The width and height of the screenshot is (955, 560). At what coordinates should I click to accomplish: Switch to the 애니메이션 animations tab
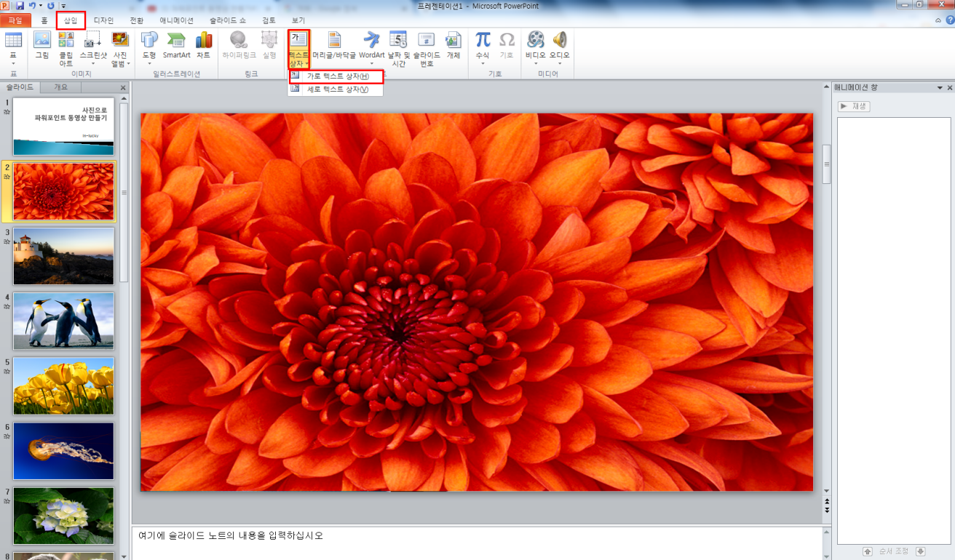(177, 20)
